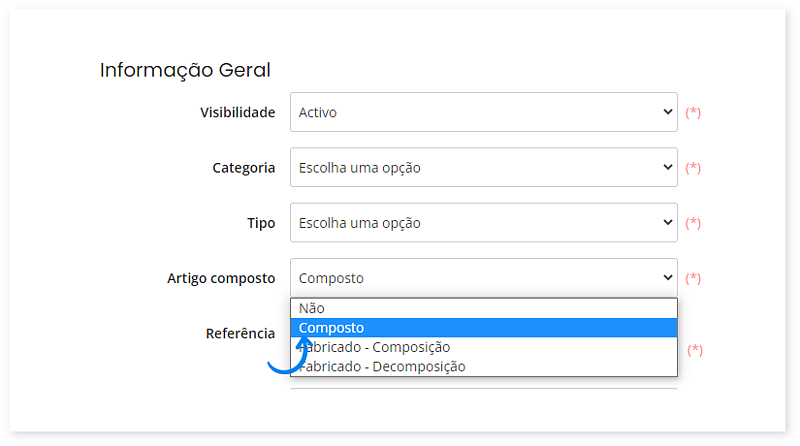800x446 pixels.
Task: Expand the Categoria combo box
Action: coord(483,167)
